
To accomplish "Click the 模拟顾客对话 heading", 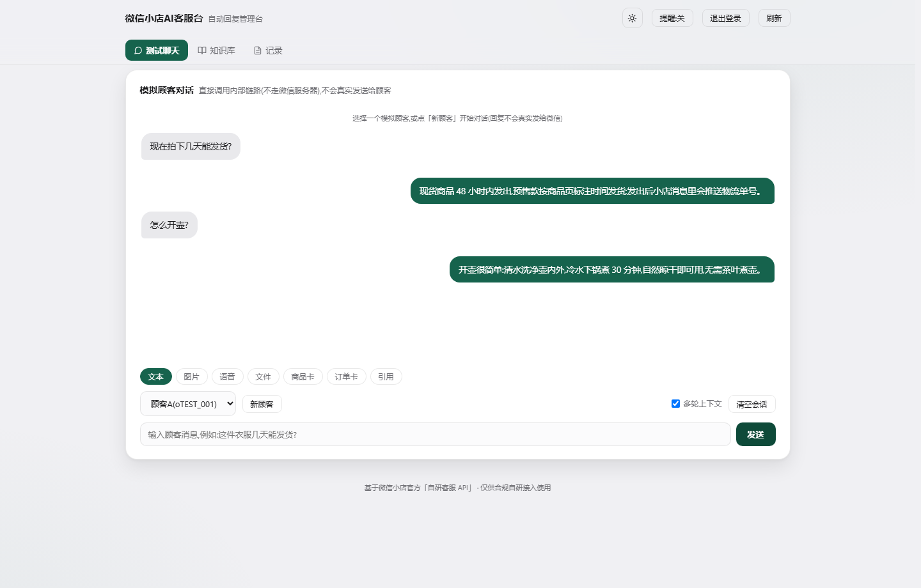I will 166,90.
